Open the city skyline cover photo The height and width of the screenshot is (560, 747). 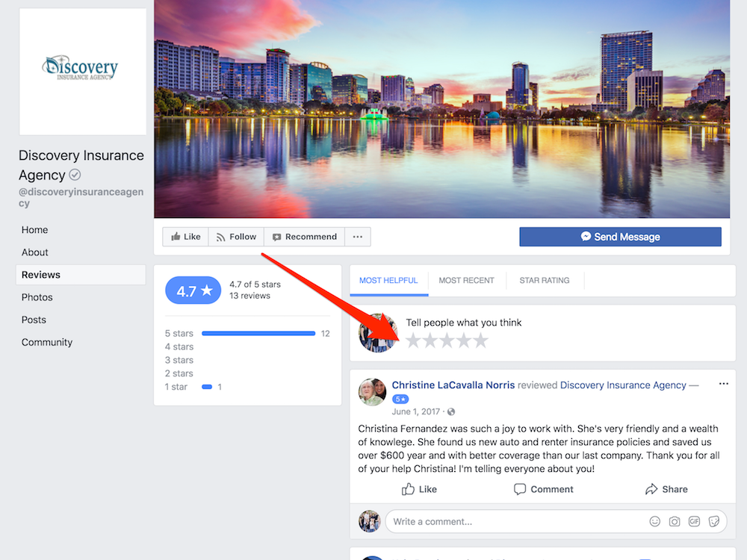(441, 109)
